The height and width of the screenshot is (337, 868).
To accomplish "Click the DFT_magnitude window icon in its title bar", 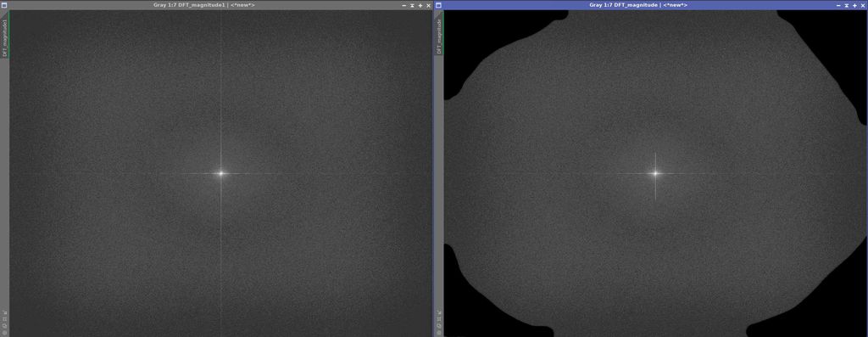I will 438,5.
